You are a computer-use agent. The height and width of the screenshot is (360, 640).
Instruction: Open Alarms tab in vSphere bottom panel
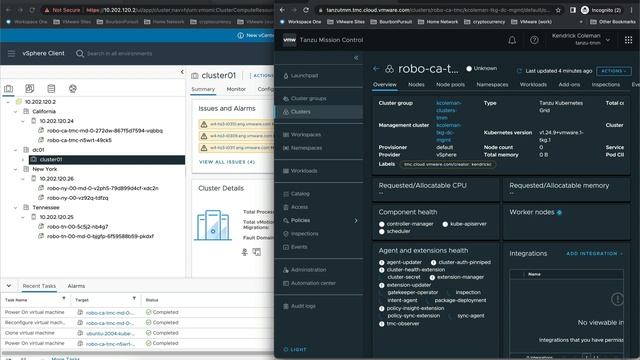point(76,286)
